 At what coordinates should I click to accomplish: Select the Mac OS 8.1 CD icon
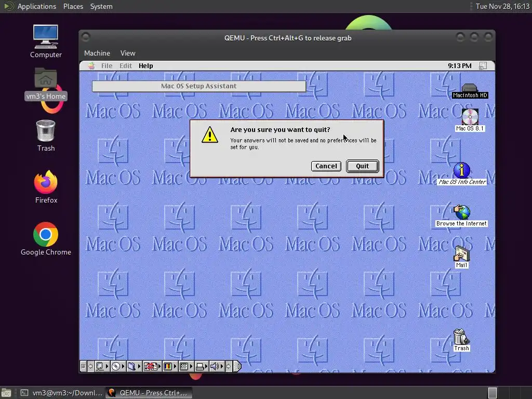tap(470, 120)
